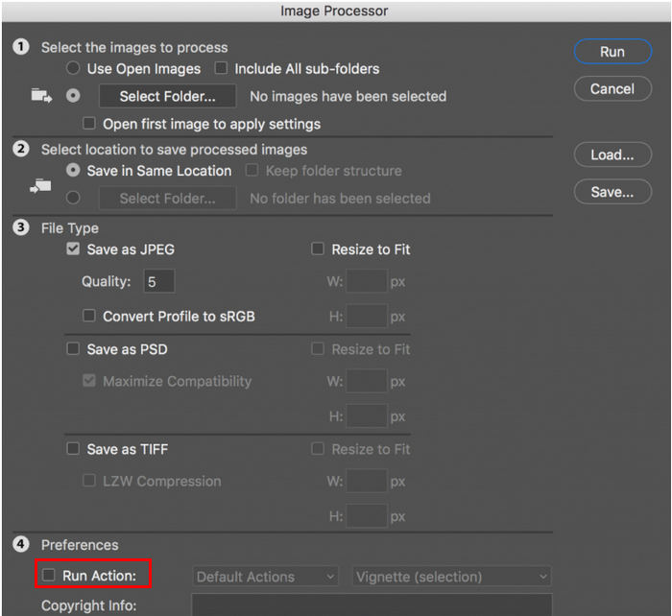Screen dimensions: 672x616
Task: Open the Vignette (selection) action dropdown
Action: tap(452, 577)
